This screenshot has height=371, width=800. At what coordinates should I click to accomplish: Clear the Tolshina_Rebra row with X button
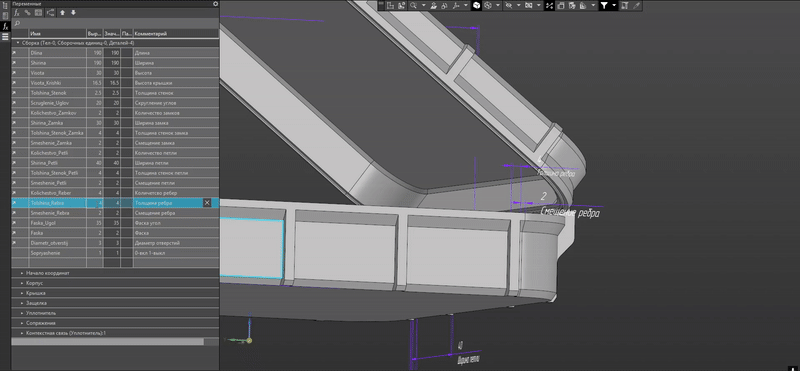(x=207, y=203)
